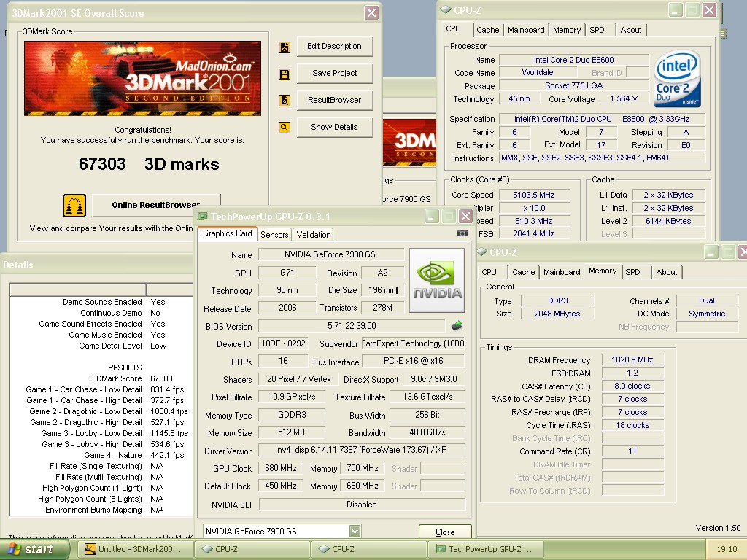747x560 pixels.
Task: Click the Driver Version field in GPU-Z
Action: (x=362, y=450)
